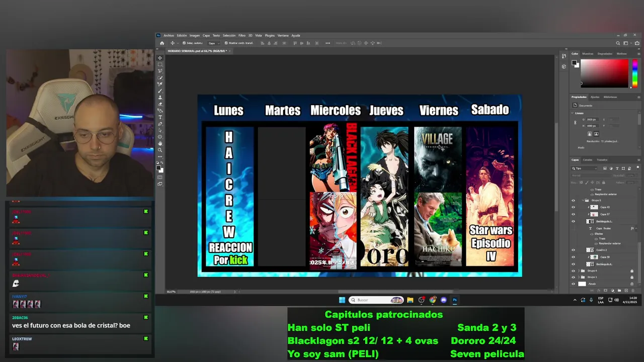
Task: Collapse the Lienzo section in Propiedades
Action: pos(572,113)
